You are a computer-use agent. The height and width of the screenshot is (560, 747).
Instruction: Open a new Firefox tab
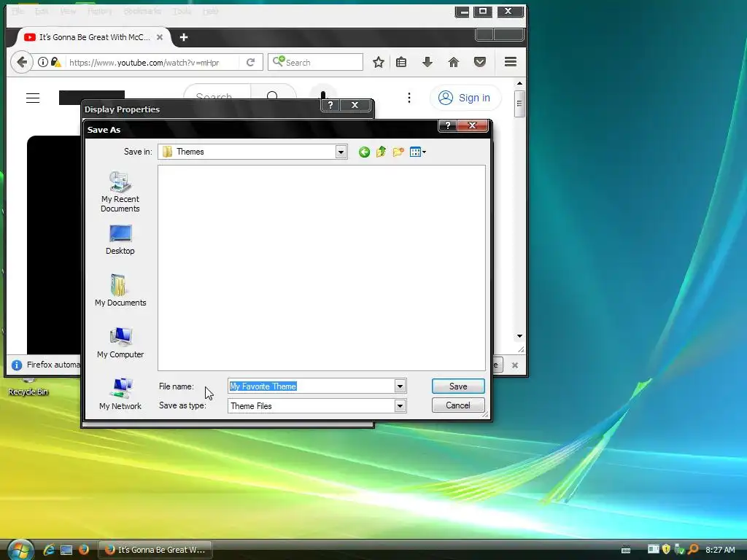click(184, 37)
